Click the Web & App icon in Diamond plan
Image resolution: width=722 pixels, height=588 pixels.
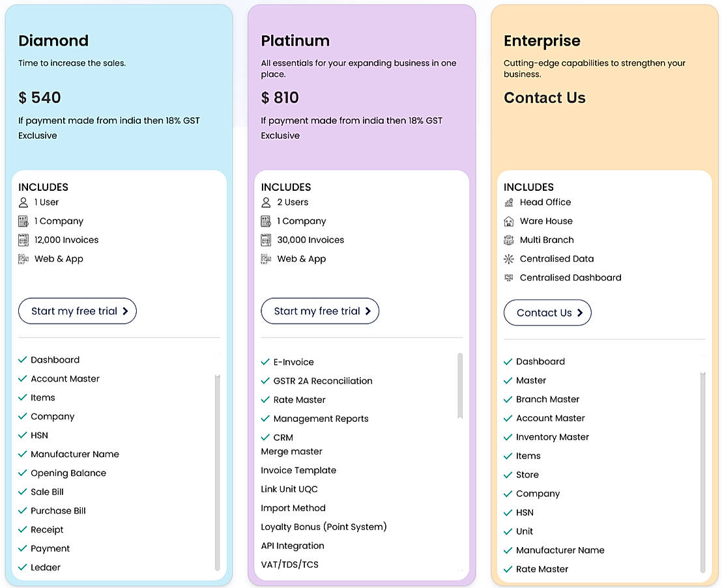(23, 259)
